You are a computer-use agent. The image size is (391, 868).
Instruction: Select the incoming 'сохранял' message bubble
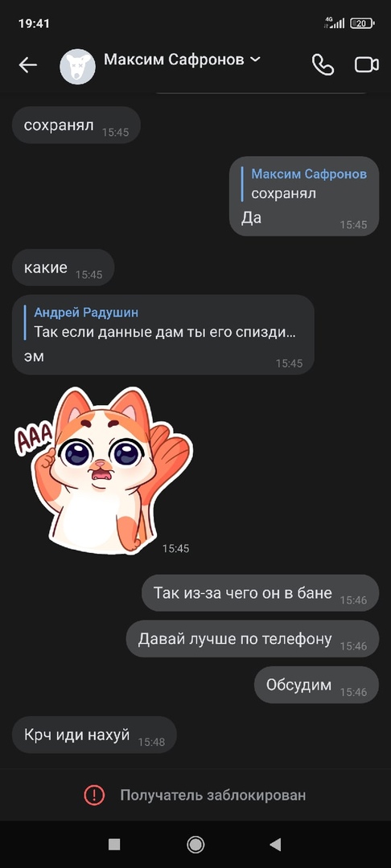76,125
